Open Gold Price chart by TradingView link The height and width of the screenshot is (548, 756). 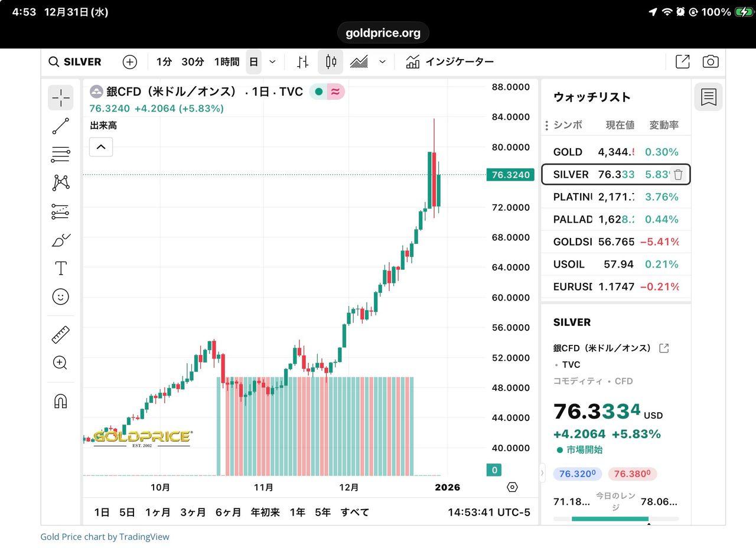[x=105, y=537]
